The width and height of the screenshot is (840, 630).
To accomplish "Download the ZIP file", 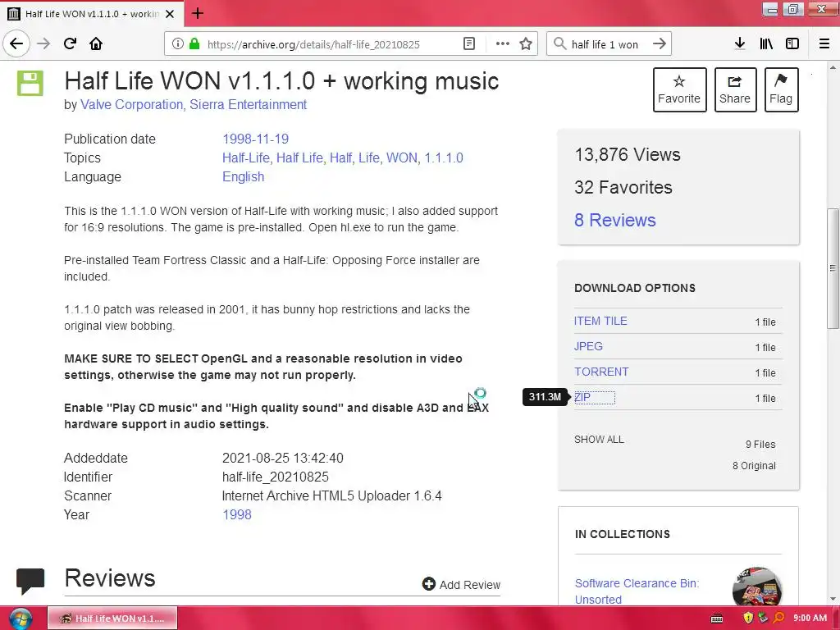I will [582, 397].
